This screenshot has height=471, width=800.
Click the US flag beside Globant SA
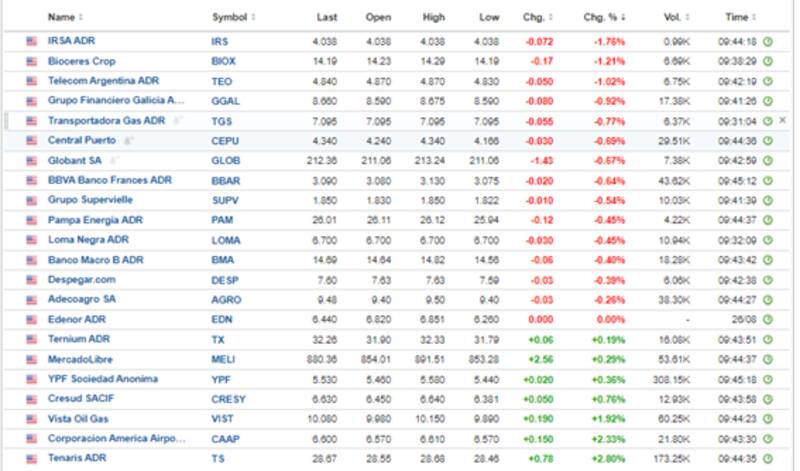pos(31,160)
